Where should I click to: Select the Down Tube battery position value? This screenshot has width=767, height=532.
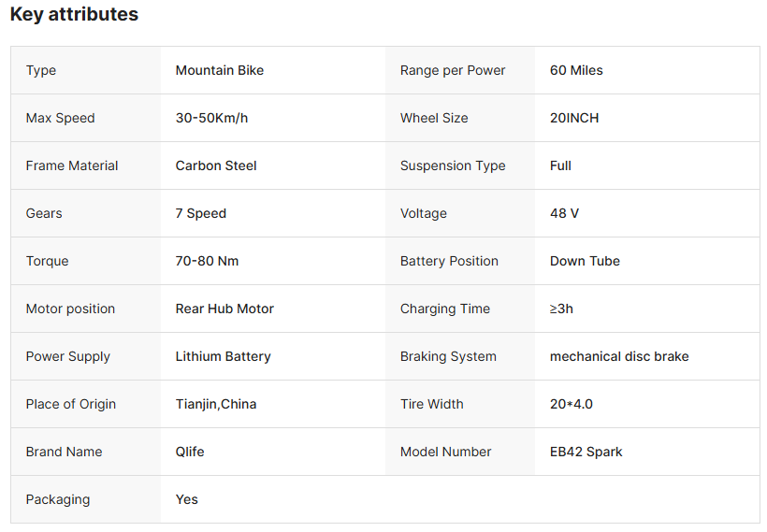pyautogui.click(x=585, y=261)
